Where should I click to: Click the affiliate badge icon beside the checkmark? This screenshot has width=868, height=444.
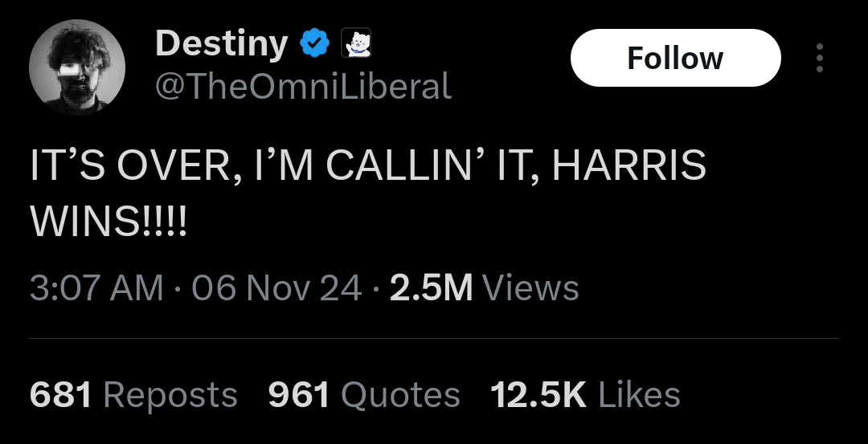[x=354, y=43]
